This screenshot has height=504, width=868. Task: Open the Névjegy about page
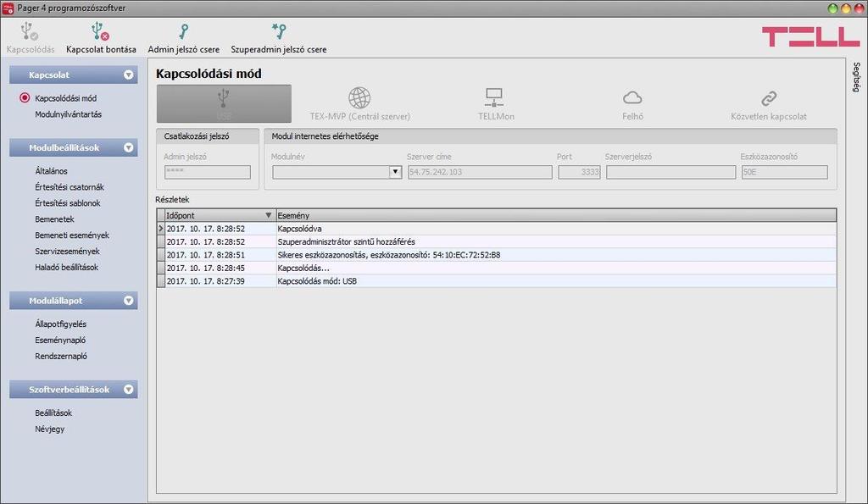(49, 429)
